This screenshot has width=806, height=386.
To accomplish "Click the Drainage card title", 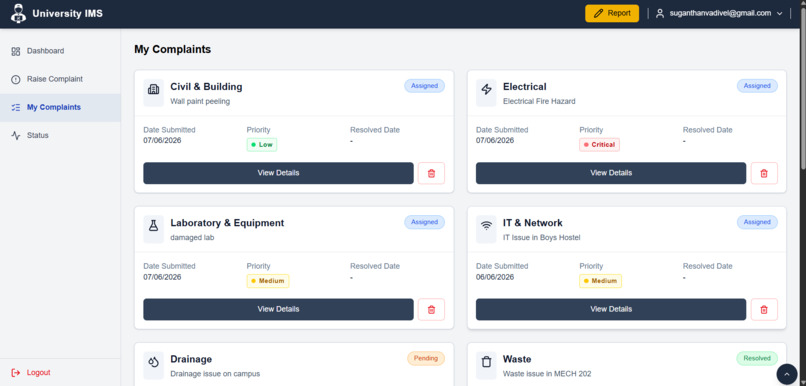I will (x=191, y=359).
